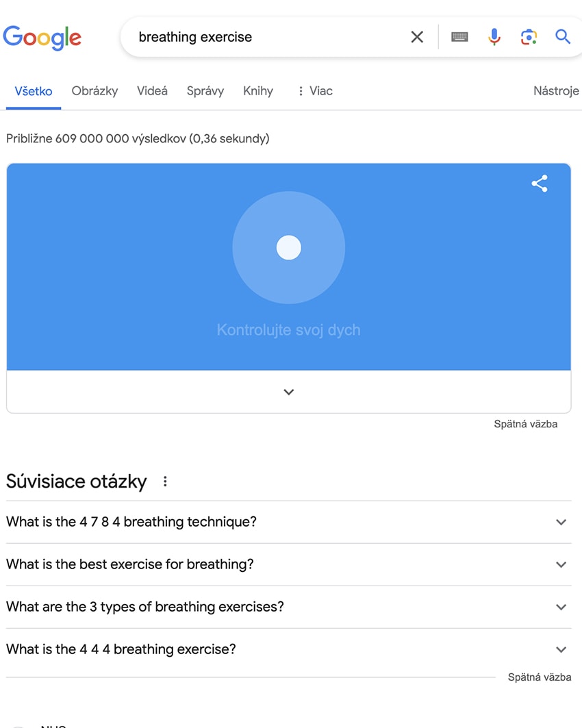
Task: Open options menu beside Súvisiace otázky
Action: click(165, 481)
